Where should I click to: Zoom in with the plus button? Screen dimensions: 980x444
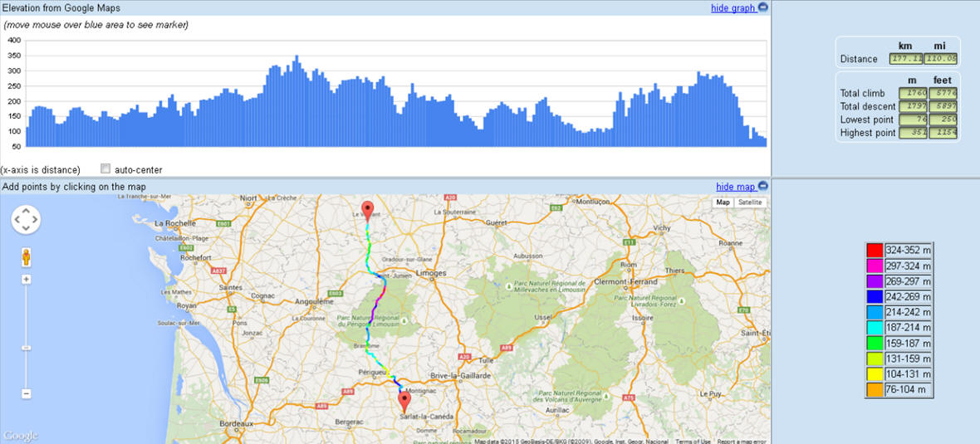(x=27, y=280)
